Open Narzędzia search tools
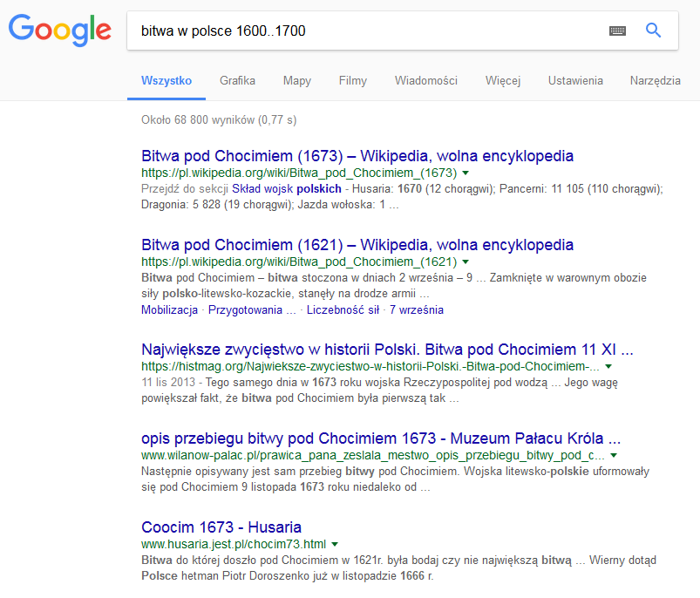 coord(655,81)
